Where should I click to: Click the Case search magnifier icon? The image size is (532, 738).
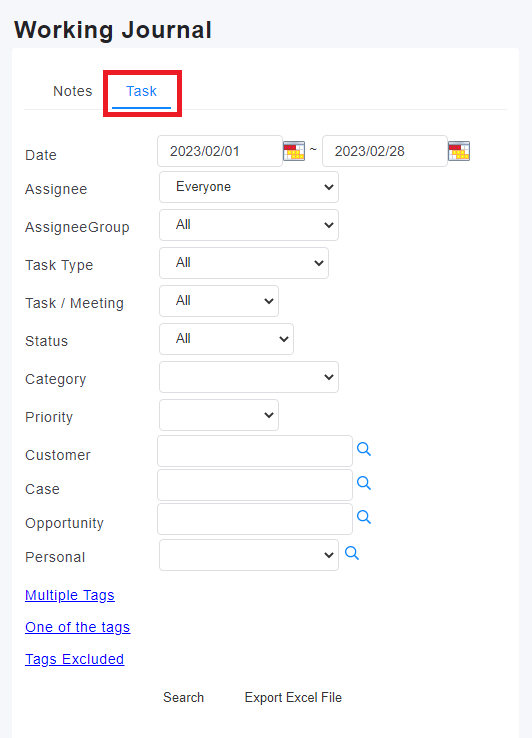(x=364, y=483)
